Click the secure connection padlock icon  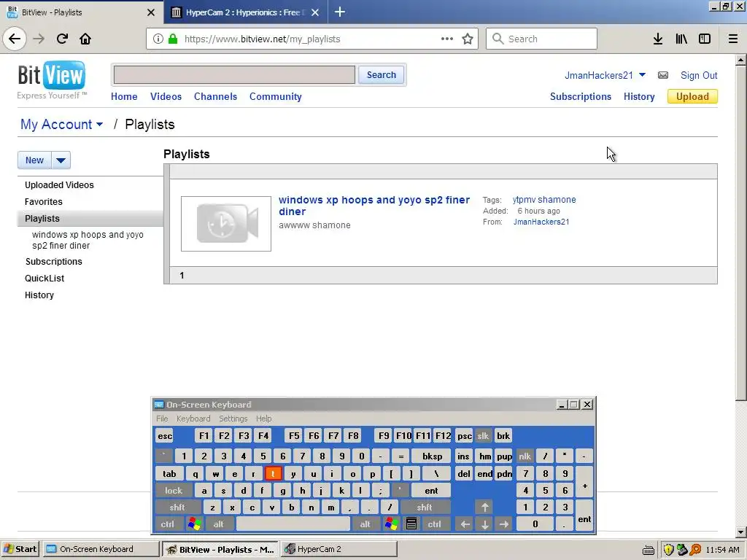tap(173, 39)
